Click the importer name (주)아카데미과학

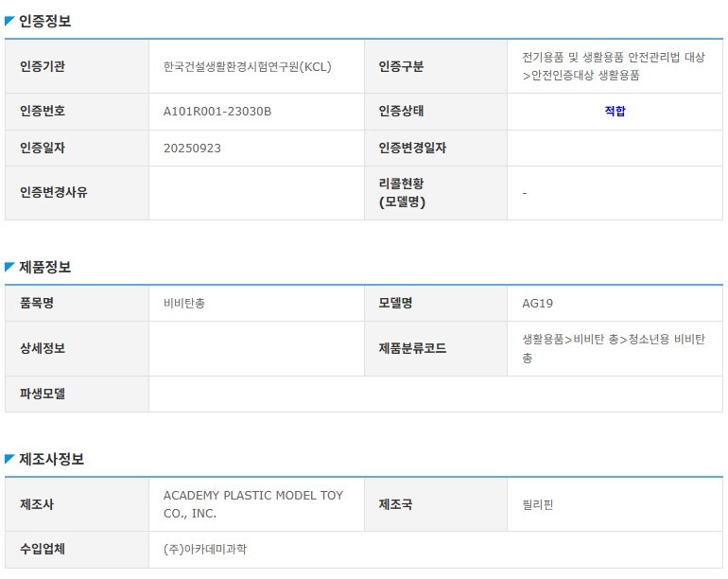(x=205, y=550)
